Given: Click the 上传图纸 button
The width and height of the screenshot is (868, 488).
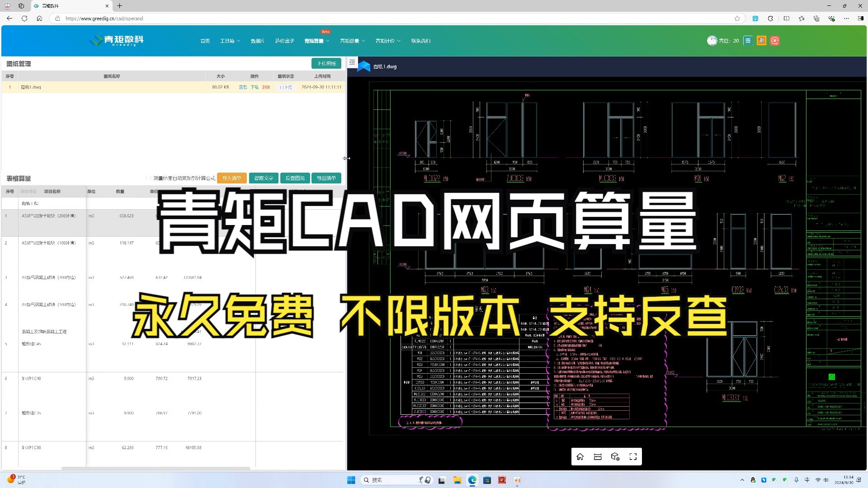Looking at the screenshot, I should pos(326,64).
